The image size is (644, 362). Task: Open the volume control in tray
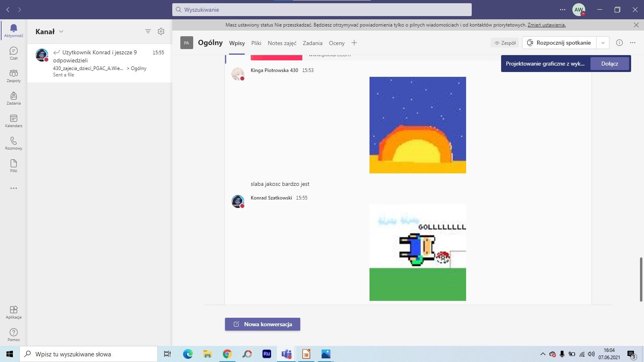coord(591,354)
